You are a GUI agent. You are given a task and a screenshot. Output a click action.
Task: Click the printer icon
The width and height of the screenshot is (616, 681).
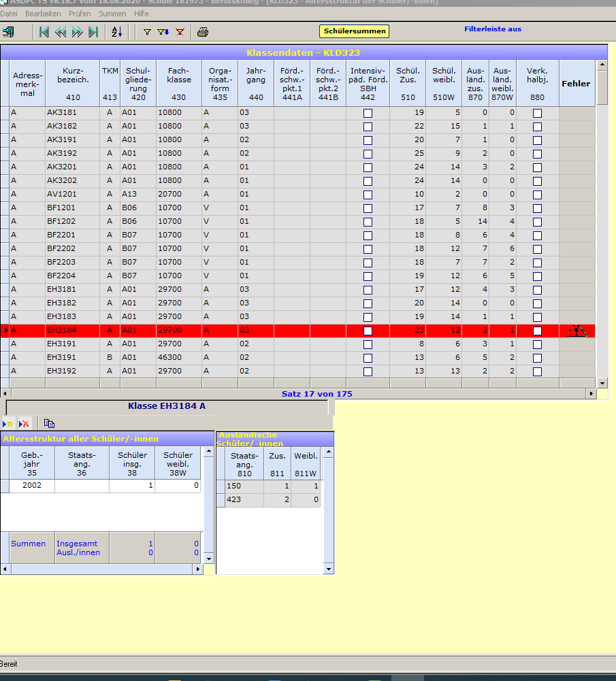(203, 32)
